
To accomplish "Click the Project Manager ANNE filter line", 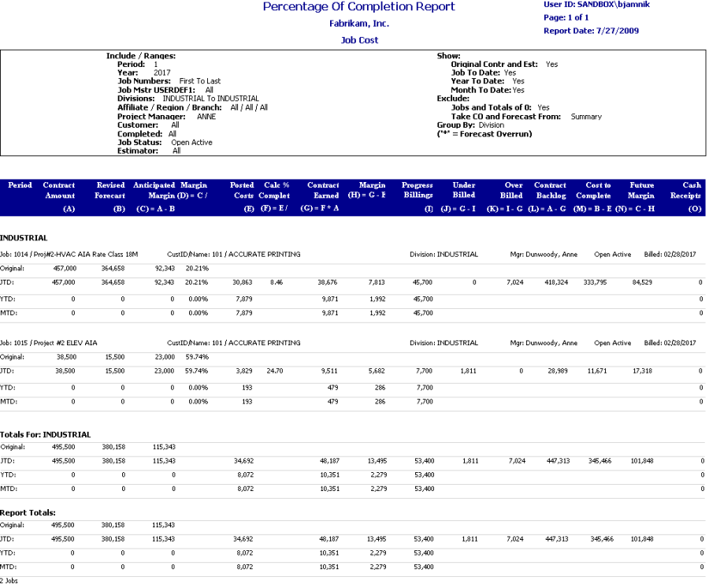I will coord(166,117).
